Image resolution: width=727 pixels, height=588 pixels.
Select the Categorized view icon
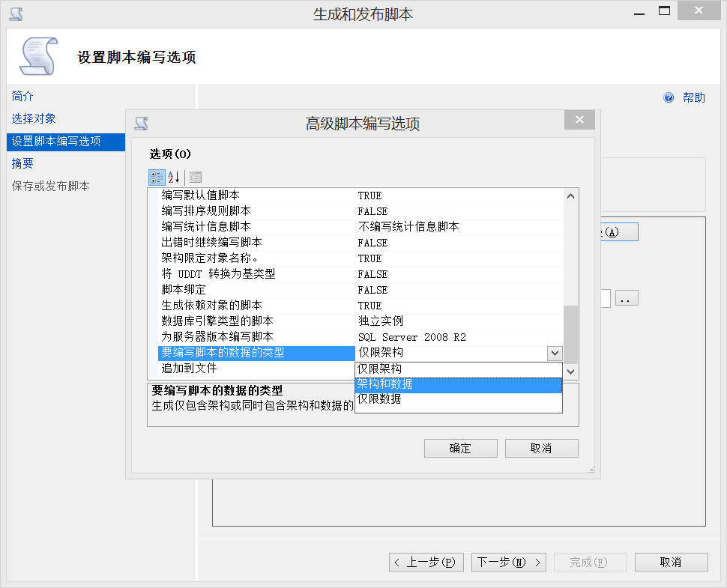tap(157, 177)
